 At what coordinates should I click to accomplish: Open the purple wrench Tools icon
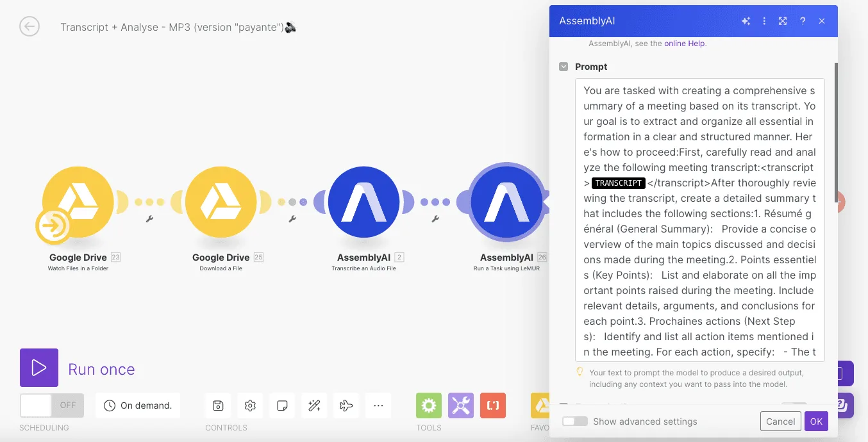(x=461, y=405)
